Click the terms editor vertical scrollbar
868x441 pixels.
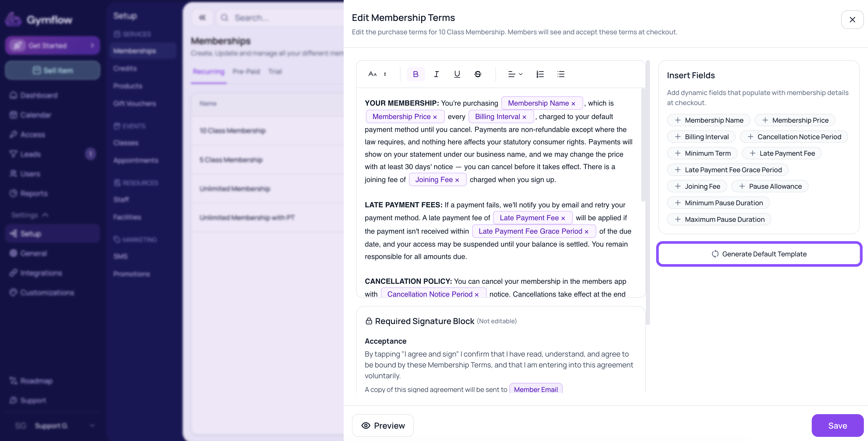click(643, 145)
